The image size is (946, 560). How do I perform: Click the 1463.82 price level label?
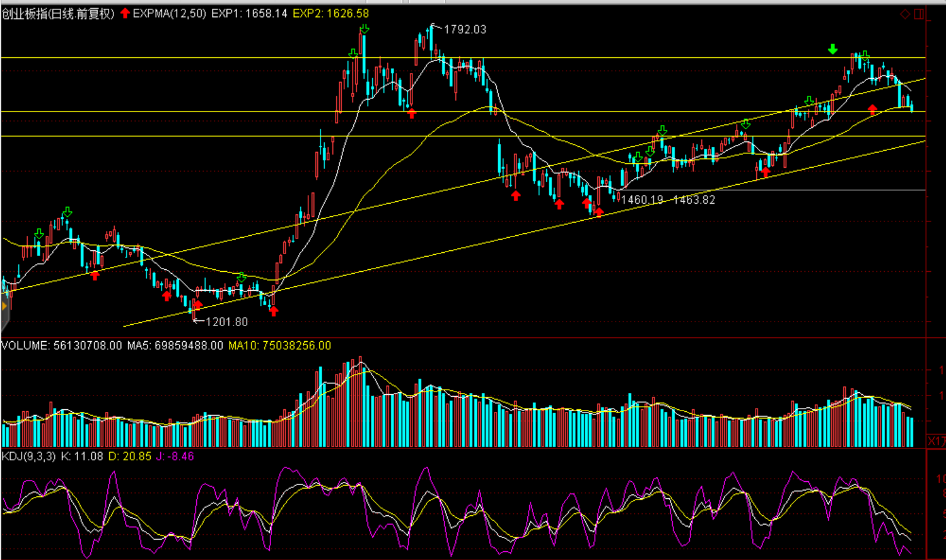[694, 200]
